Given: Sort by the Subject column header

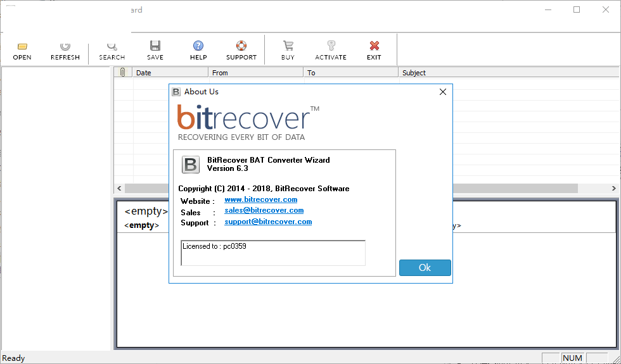Looking at the screenshot, I should click(x=508, y=72).
